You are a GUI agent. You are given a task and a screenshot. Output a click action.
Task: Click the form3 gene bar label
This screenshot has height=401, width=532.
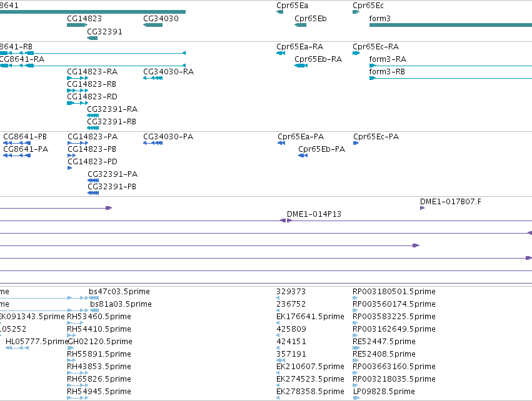click(379, 19)
